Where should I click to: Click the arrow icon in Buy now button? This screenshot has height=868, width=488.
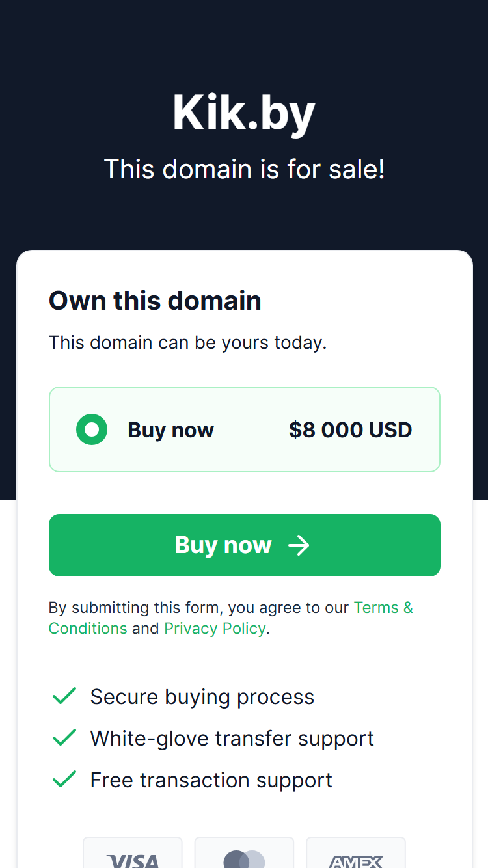point(299,545)
